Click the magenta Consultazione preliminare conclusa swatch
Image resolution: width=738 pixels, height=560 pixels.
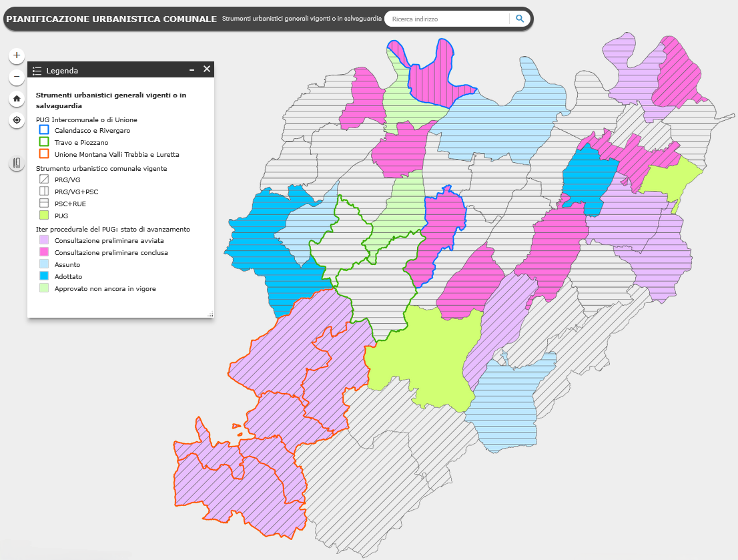pyautogui.click(x=44, y=252)
